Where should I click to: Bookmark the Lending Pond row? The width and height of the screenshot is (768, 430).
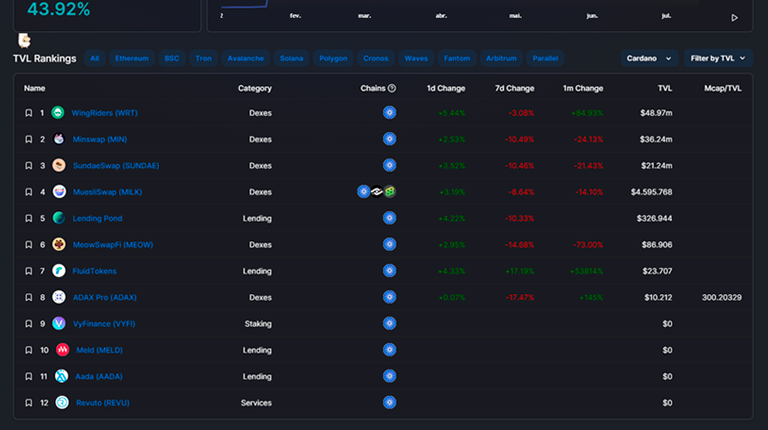pyautogui.click(x=28, y=218)
